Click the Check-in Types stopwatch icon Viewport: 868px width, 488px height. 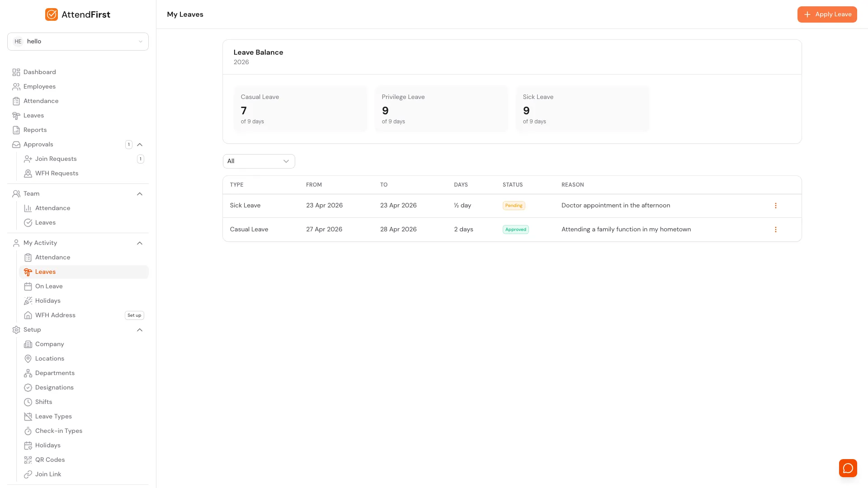(28, 431)
